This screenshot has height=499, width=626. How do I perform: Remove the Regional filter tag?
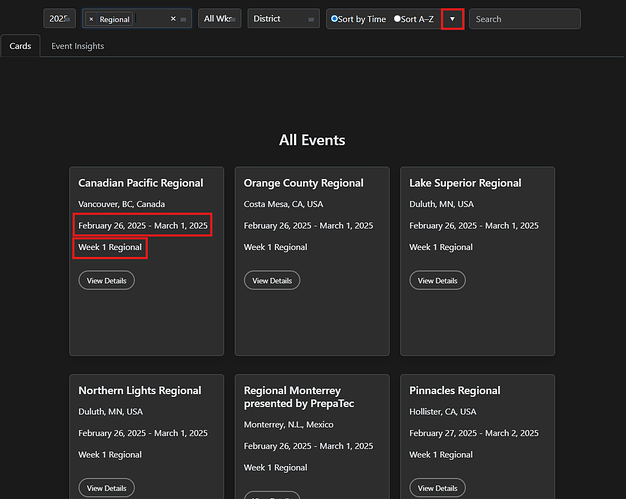coord(91,19)
